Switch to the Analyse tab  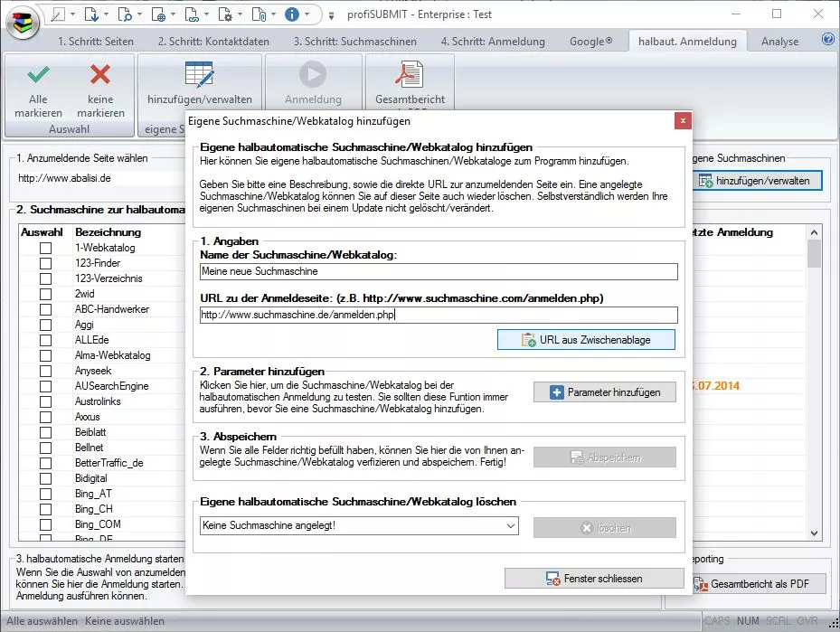click(x=779, y=42)
